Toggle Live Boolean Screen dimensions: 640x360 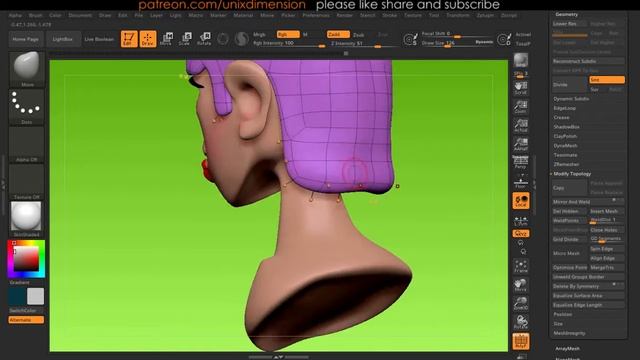99,39
